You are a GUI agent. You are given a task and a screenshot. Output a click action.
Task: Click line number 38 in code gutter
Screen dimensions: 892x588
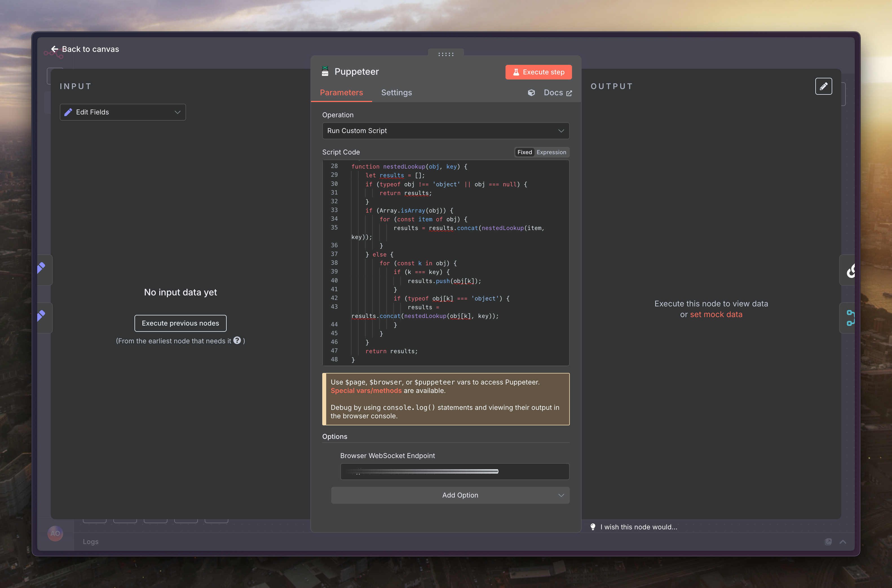click(x=334, y=262)
